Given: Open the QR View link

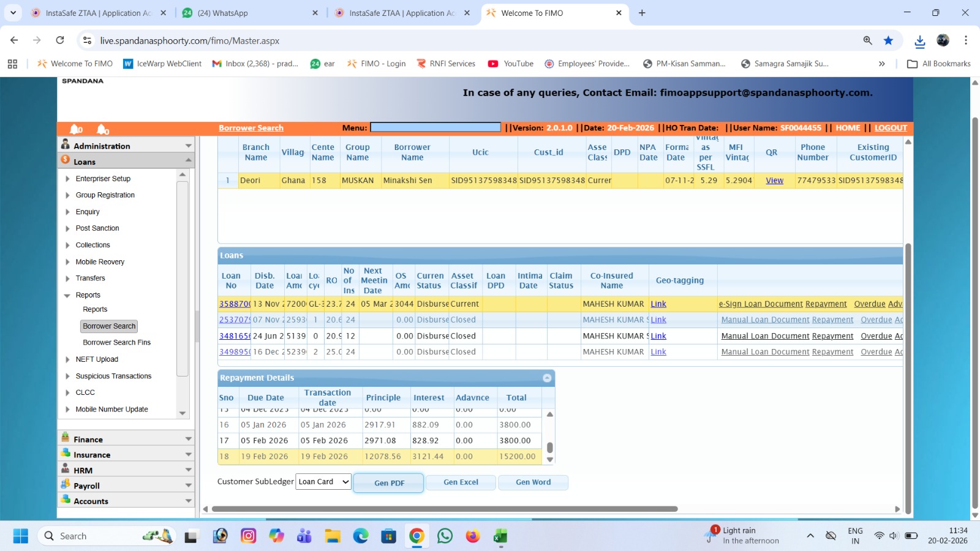Looking at the screenshot, I should pyautogui.click(x=774, y=181).
